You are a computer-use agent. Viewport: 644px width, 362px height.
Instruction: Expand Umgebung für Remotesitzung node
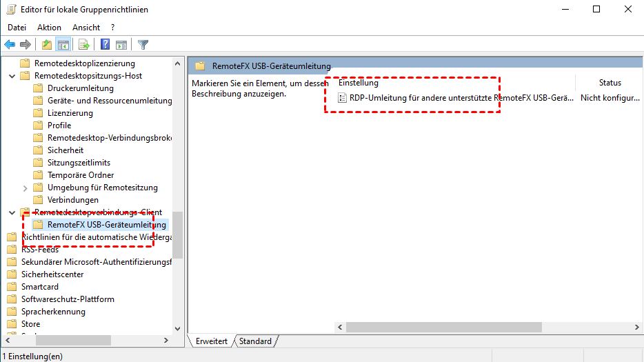coord(25,188)
